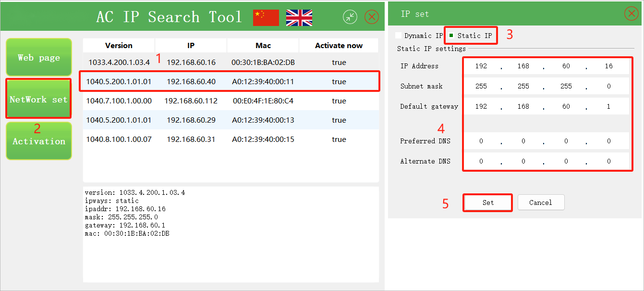This screenshot has width=644, height=291.
Task: Click Mac address A0:12:39:40:00:11
Action: click(263, 82)
